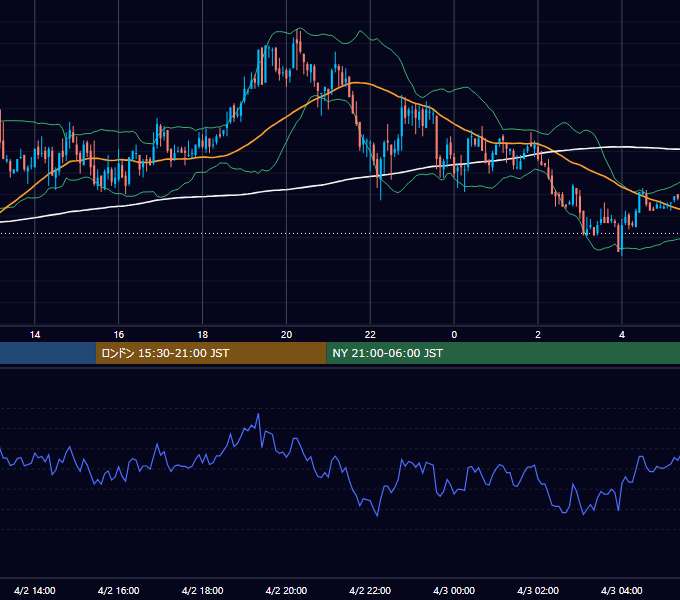Click the NY 21:00-06:00 JST session bar
Viewport: 680px width, 600px height.
click(503, 353)
